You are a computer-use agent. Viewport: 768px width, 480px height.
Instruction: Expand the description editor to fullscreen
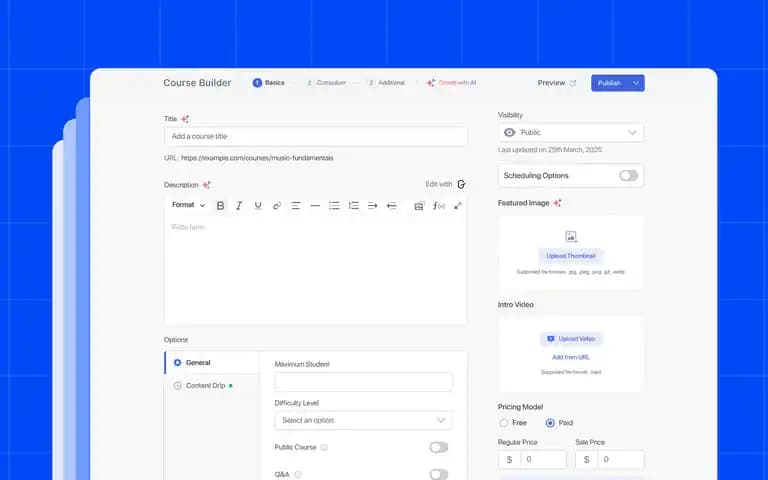pyautogui.click(x=457, y=206)
